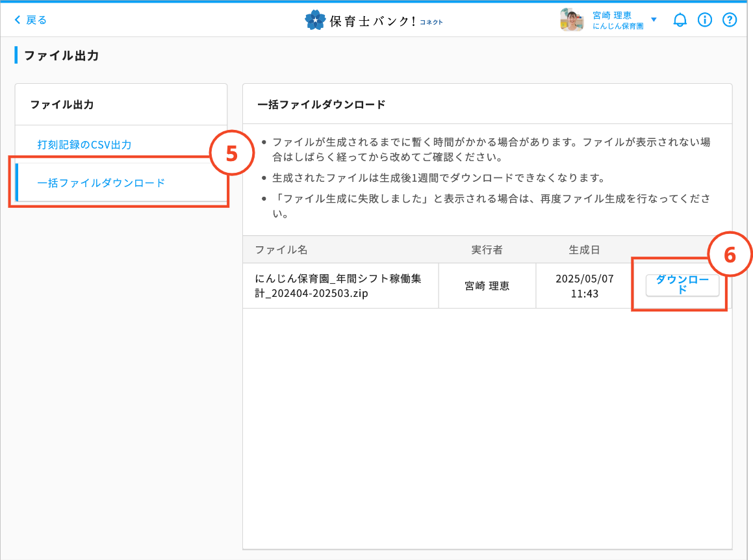Click the 生成日 column header
Image resolution: width=753 pixels, height=560 pixels.
pos(584,249)
